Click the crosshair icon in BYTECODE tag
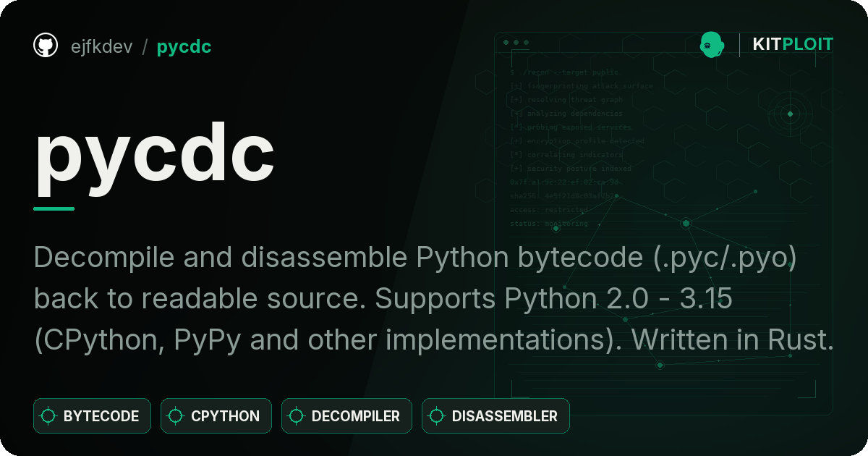The image size is (868, 456). (49, 416)
